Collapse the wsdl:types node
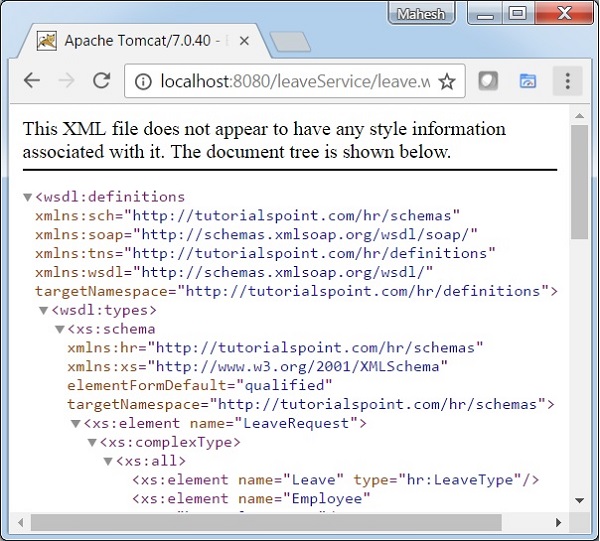The height and width of the screenshot is (541, 600). click(44, 310)
